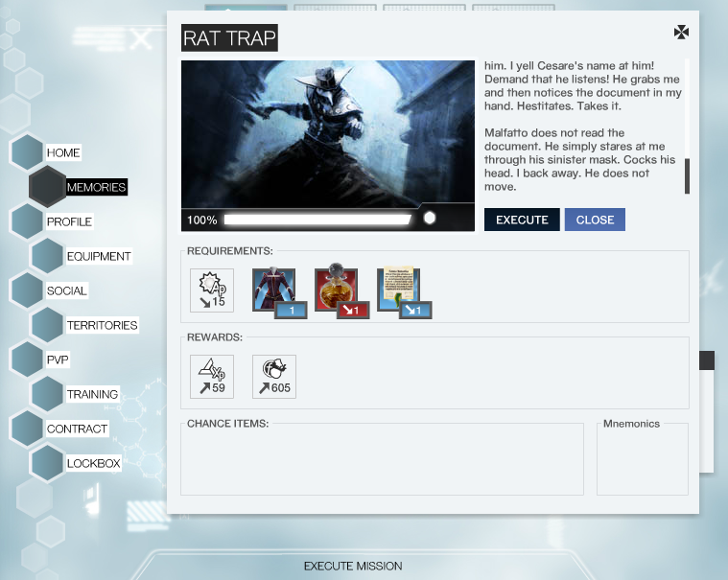Click the dark scrollbar behind the dialog
This screenshot has width=728, height=580.
(707, 360)
